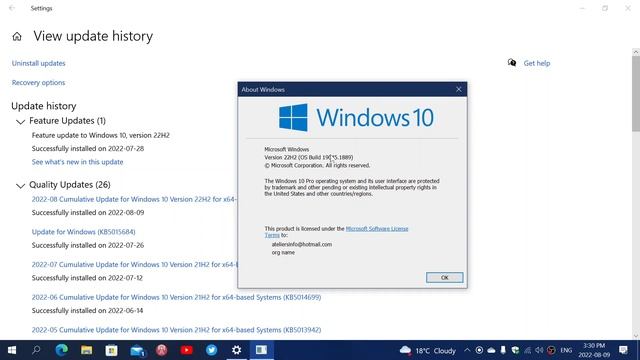Open the Uninstall updates link
Screen dimensions: 640x360
(38, 63)
